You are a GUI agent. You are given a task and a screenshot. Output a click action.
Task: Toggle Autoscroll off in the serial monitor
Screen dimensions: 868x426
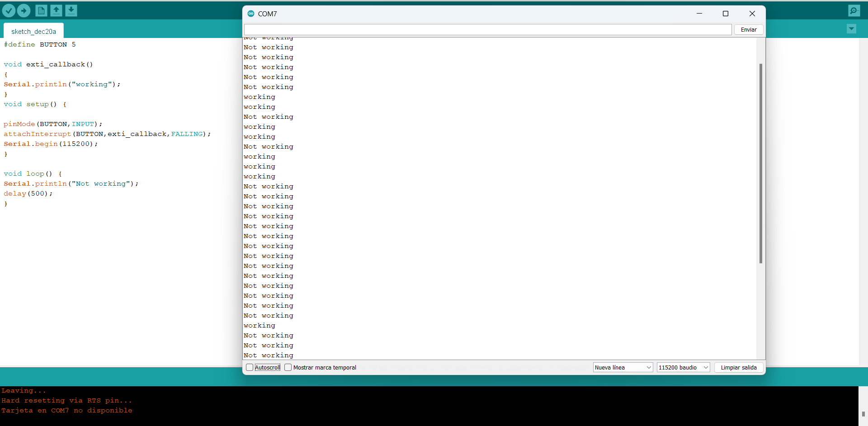coord(250,367)
